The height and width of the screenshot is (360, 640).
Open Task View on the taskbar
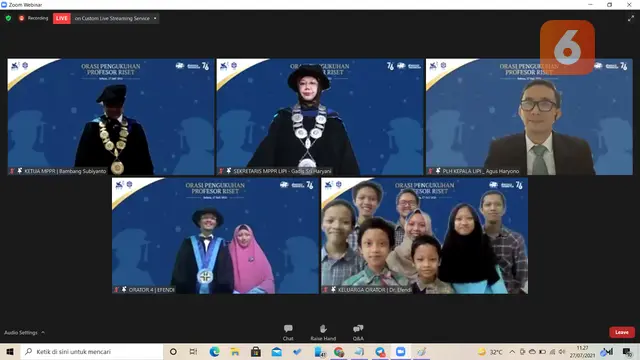pyautogui.click(x=193, y=351)
